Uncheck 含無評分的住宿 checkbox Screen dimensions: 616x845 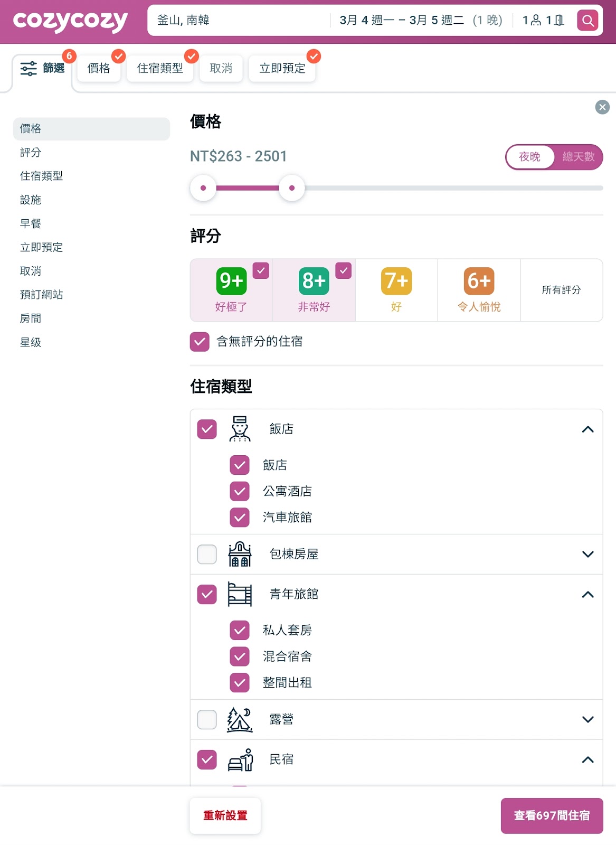pos(200,342)
